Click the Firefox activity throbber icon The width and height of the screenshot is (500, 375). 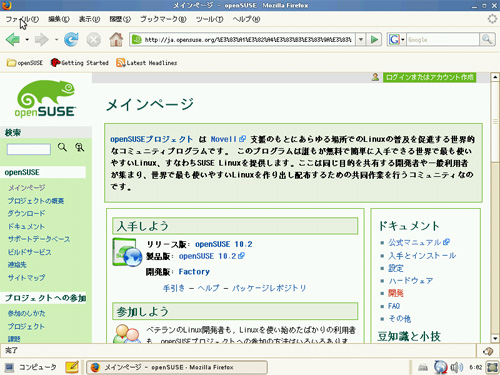tap(492, 19)
